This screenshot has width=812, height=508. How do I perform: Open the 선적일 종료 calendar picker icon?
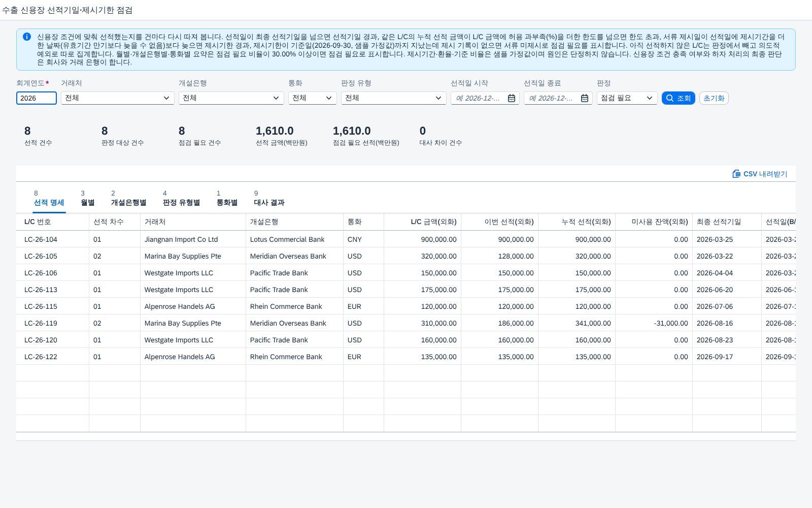click(585, 98)
